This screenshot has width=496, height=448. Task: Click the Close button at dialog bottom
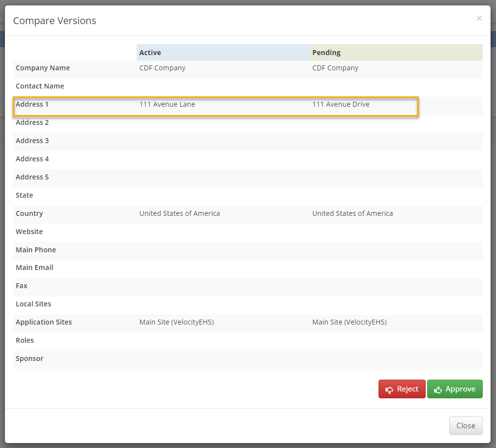tap(466, 425)
